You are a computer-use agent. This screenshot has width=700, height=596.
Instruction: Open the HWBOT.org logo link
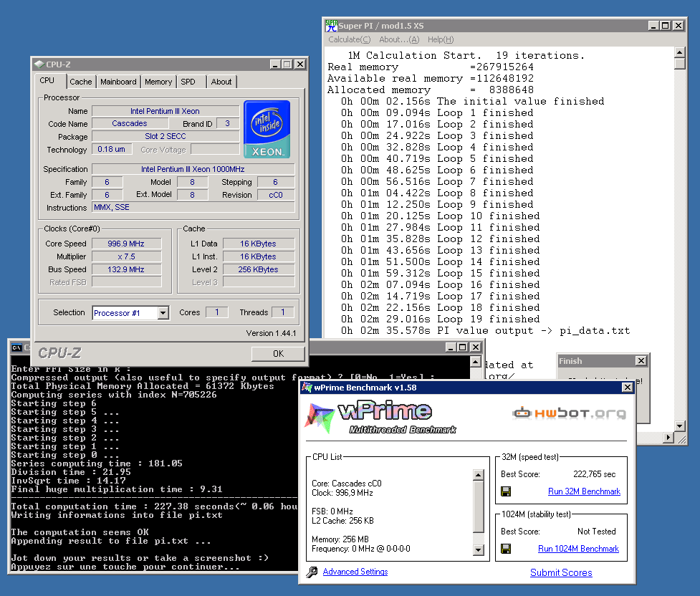(x=569, y=413)
